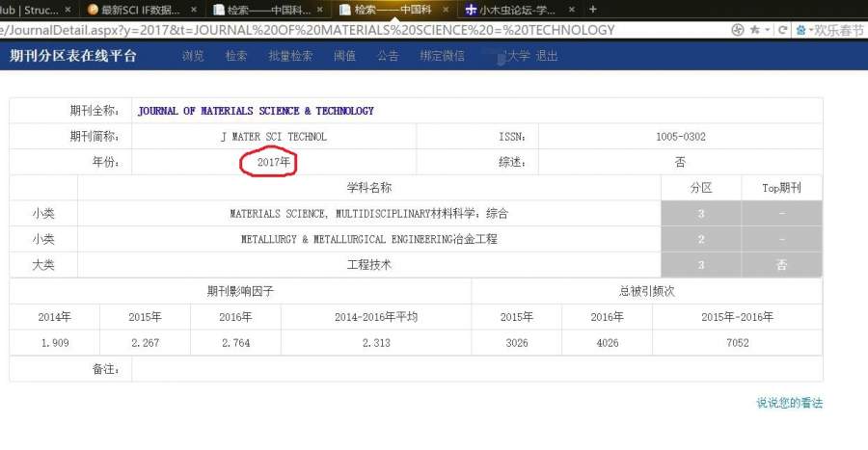Click 2015 impact factor value 2.267
The width and height of the screenshot is (868, 450).
click(x=146, y=343)
